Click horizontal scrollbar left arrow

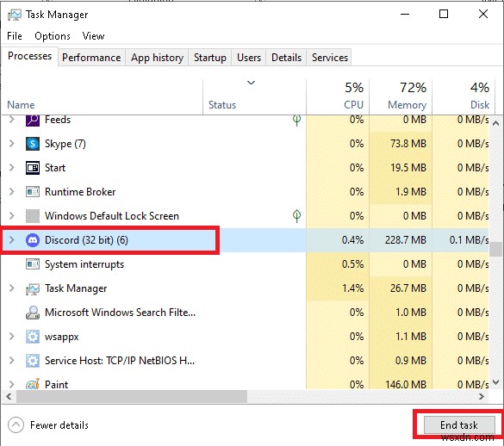[x=9, y=397]
